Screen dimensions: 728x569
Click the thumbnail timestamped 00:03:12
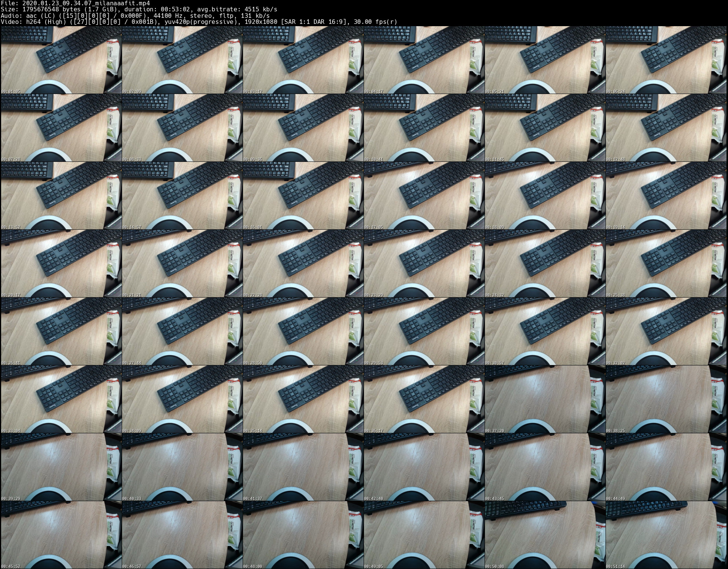(303, 60)
